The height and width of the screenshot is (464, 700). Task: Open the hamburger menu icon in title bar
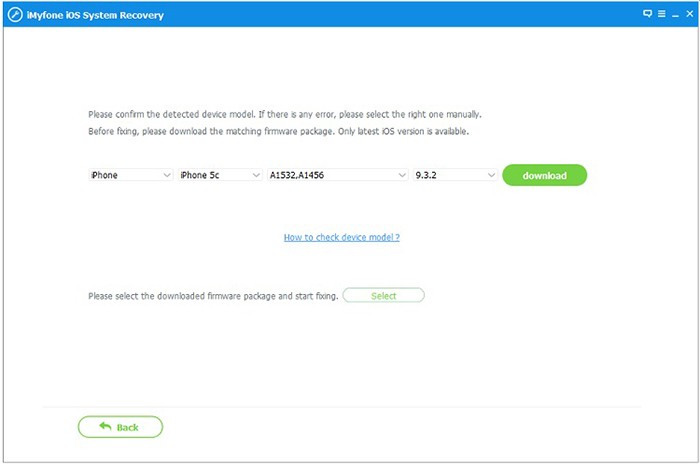pos(662,14)
